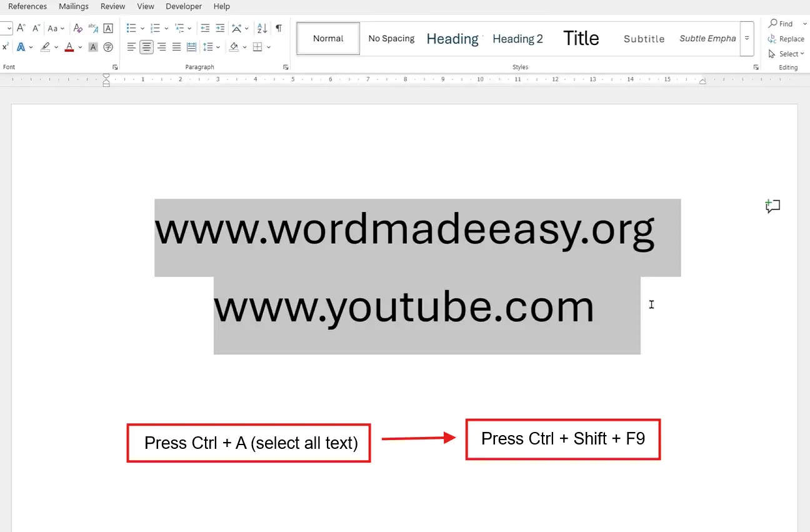
Task: Click the www.youtube.com text line
Action: pyautogui.click(x=404, y=308)
